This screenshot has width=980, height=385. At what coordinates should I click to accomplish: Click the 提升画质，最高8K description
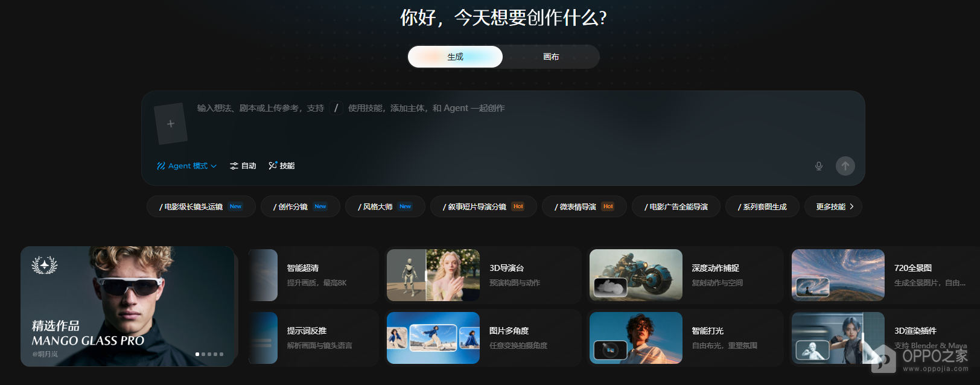(317, 283)
